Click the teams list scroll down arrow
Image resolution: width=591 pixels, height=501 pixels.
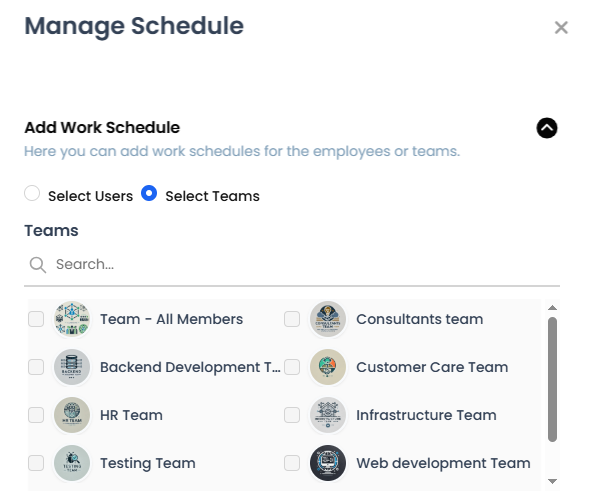coord(552,481)
